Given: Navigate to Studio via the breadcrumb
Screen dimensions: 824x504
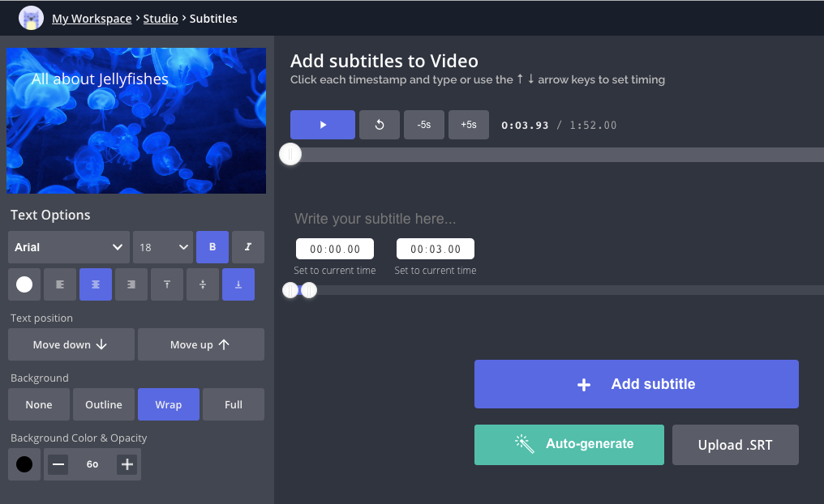Looking at the screenshot, I should (x=161, y=18).
